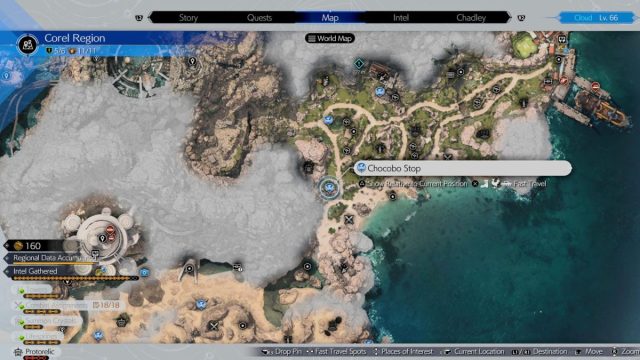Choose Show Relative to Current Position

[x=413, y=184]
